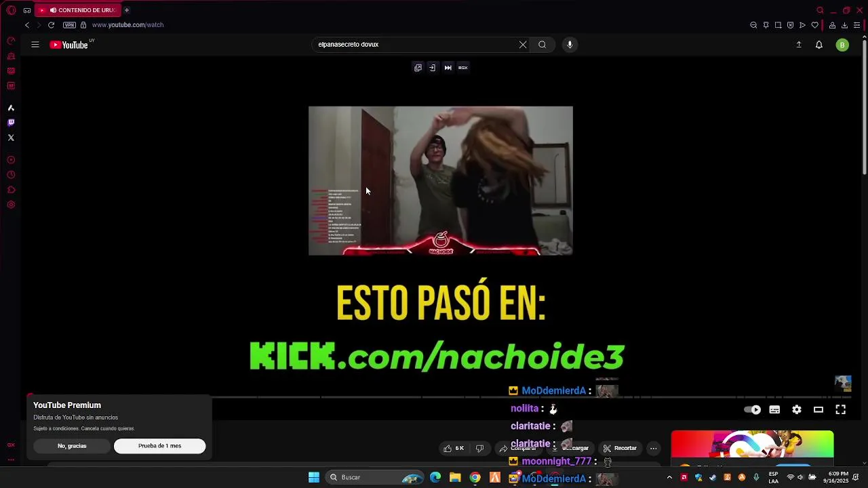Dislike the video with thumbs-down
This screenshot has height=488, width=868.
(x=479, y=448)
